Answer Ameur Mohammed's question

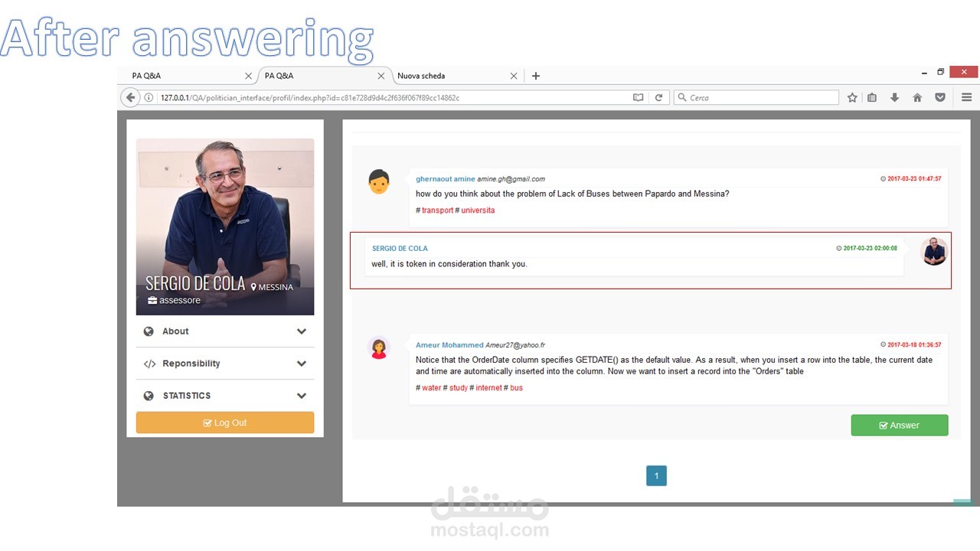click(900, 425)
